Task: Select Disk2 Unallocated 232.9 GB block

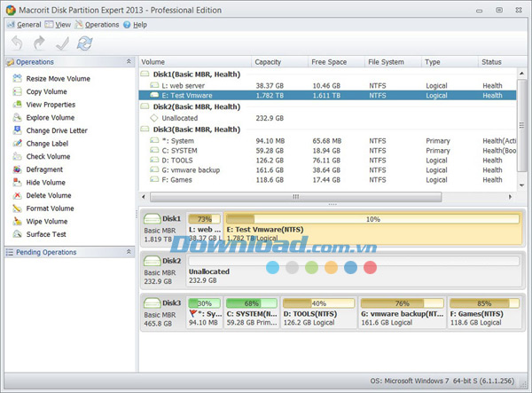Action: click(354, 271)
